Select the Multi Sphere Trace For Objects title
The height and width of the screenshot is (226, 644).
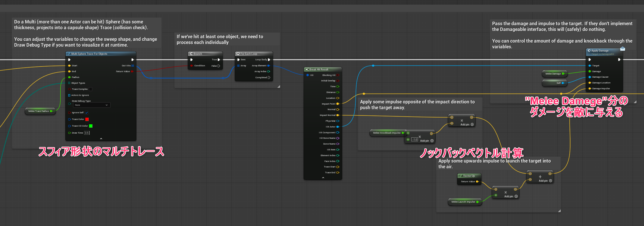(89, 54)
